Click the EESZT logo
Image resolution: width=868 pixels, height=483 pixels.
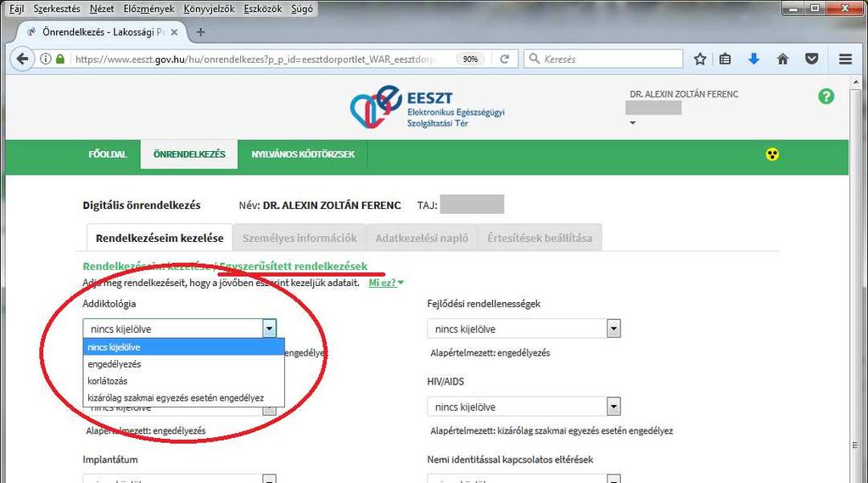pos(427,108)
